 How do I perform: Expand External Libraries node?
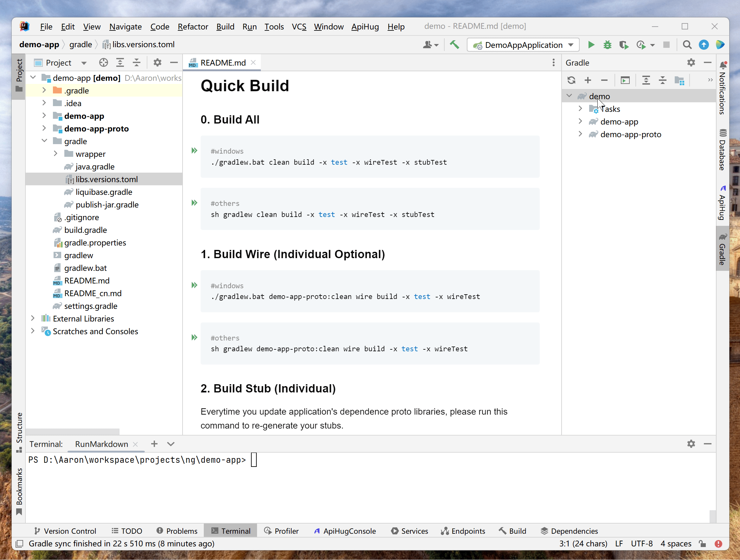coord(33,318)
